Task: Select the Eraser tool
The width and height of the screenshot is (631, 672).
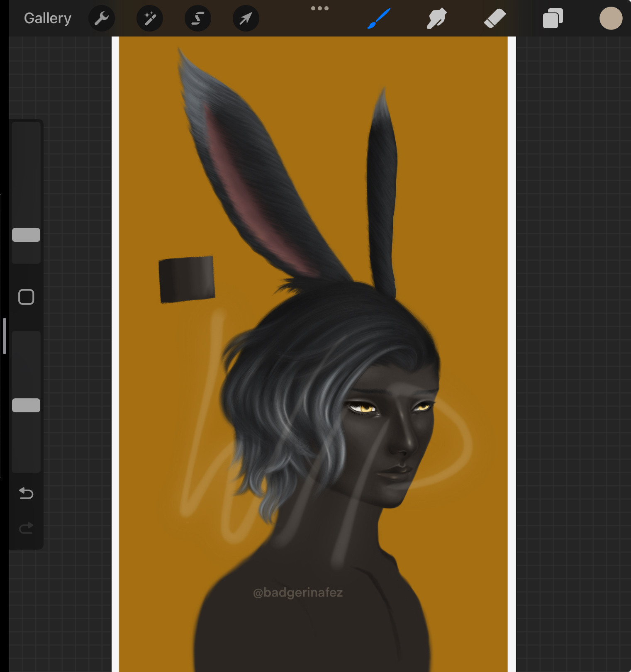Action: tap(495, 18)
